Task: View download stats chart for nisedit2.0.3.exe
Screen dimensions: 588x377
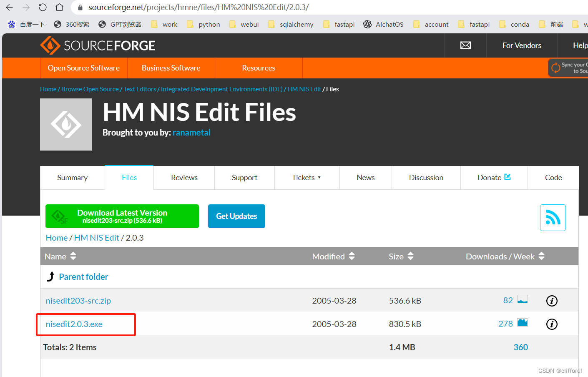Action: tap(523, 323)
